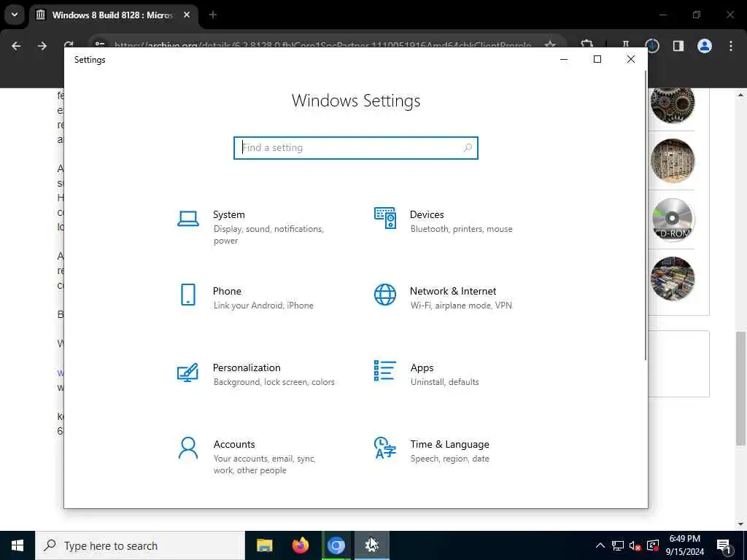
Task: Click the magnifier icon in Find a setting
Action: click(x=468, y=147)
